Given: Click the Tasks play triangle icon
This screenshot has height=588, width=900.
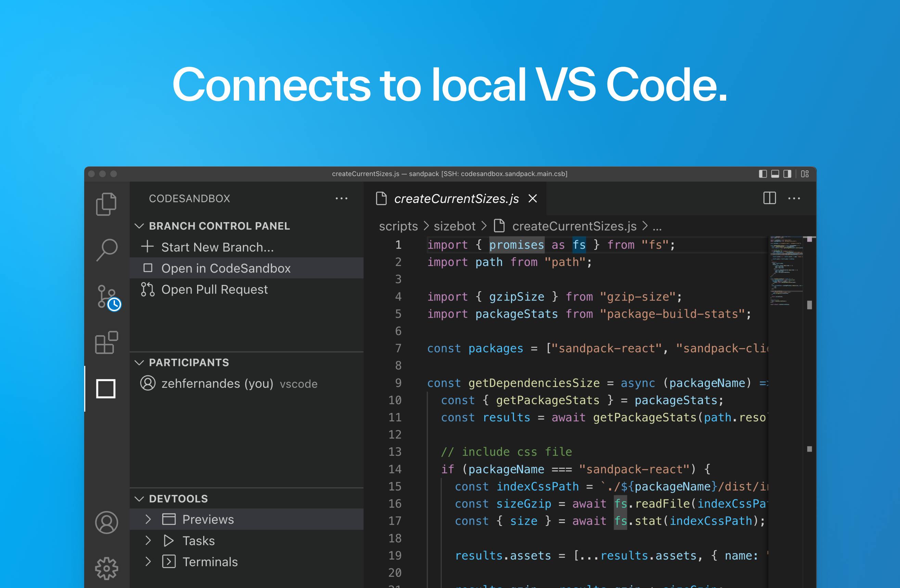Looking at the screenshot, I should click(x=169, y=540).
